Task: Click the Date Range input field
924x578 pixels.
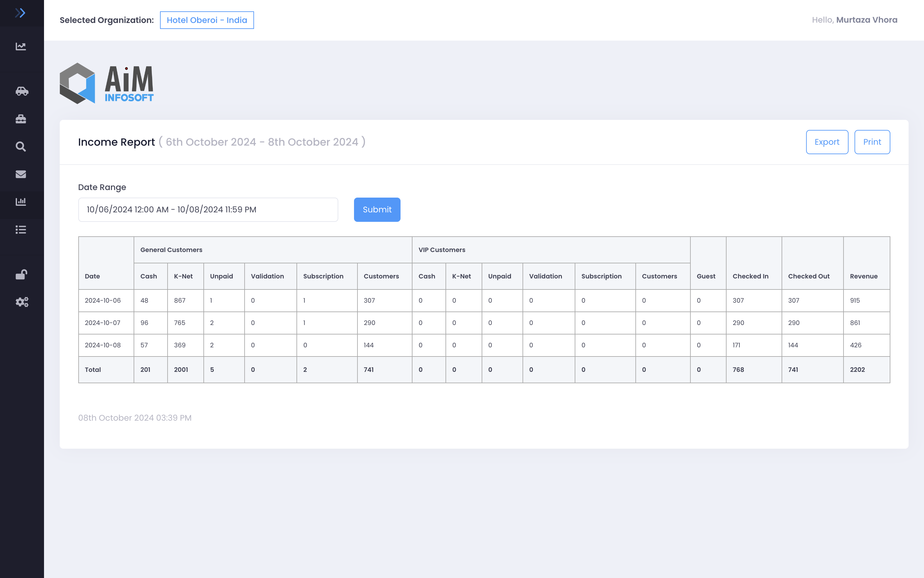Action: click(208, 210)
